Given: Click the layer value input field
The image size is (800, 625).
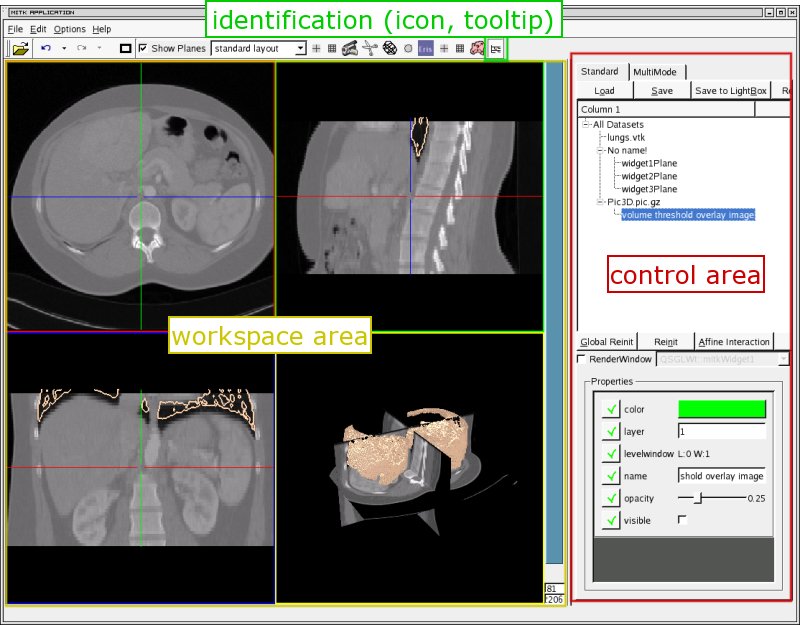Looking at the screenshot, I should click(721, 431).
